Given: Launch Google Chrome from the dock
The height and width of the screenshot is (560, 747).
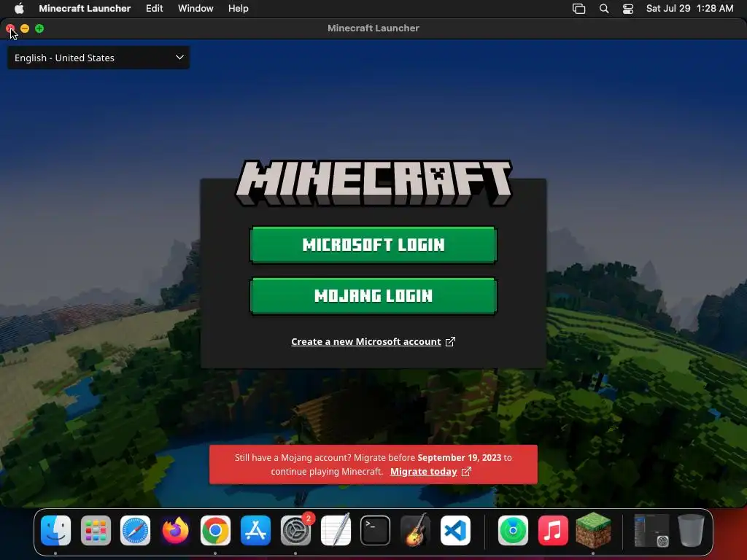Looking at the screenshot, I should (x=215, y=530).
